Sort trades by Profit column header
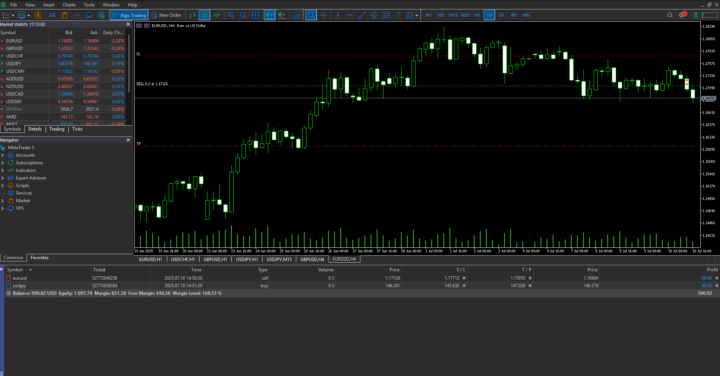This screenshot has width=720, height=376. click(712, 270)
